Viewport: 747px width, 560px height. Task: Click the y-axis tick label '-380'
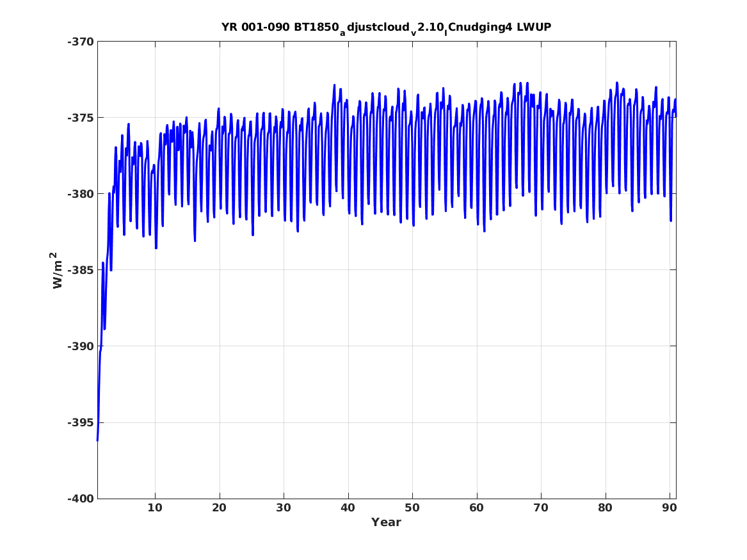[81, 195]
